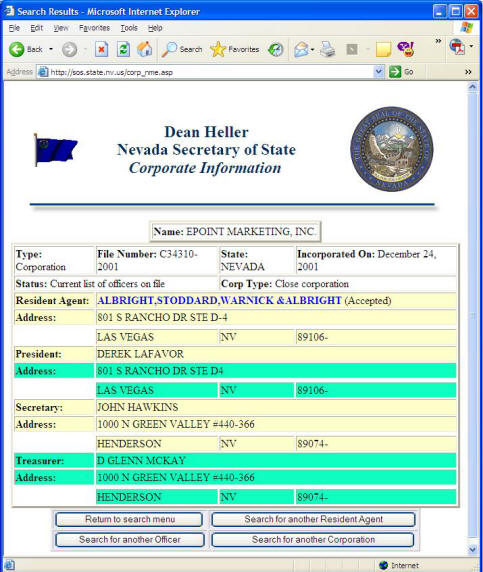Launch the Yahoo Messenger icon
Viewport: 483px width, 572px height.
click(x=406, y=49)
